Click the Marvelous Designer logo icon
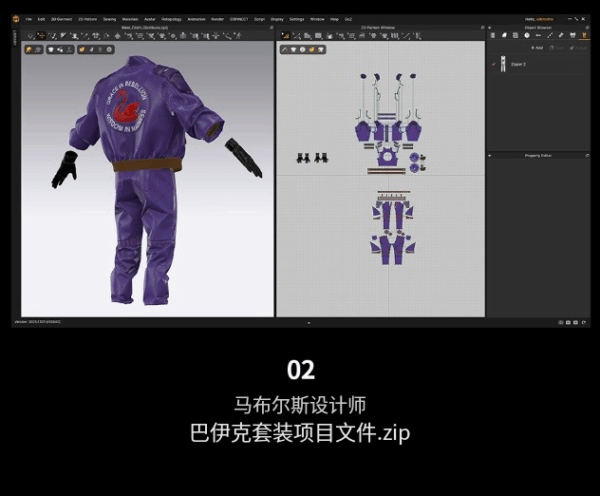This screenshot has height=496, width=600. pyautogui.click(x=16, y=19)
